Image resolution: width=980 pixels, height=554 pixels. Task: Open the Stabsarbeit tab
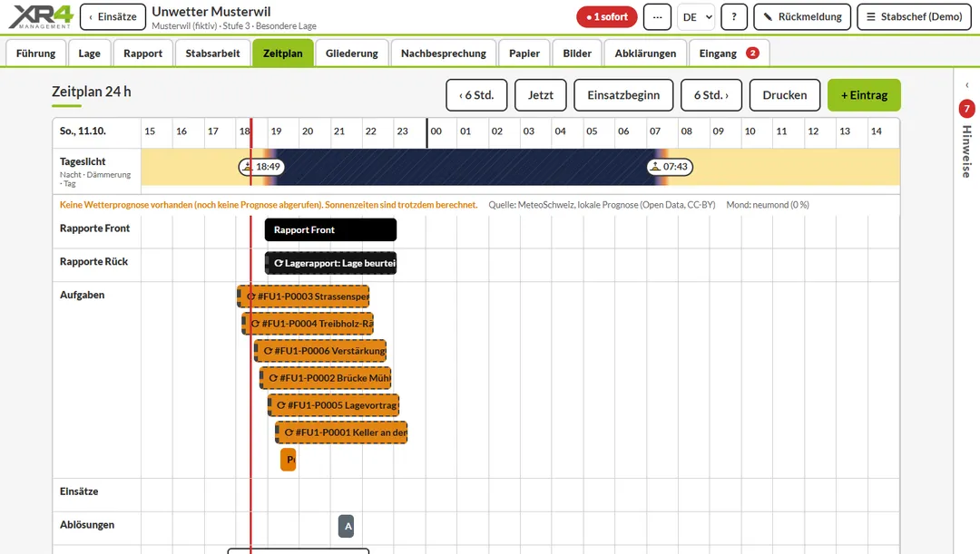212,53
